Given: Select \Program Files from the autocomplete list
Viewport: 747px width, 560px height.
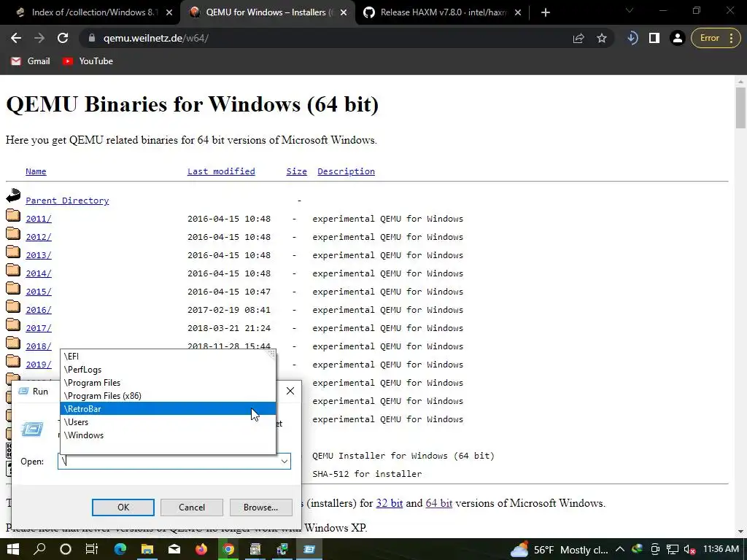Looking at the screenshot, I should [168, 382].
